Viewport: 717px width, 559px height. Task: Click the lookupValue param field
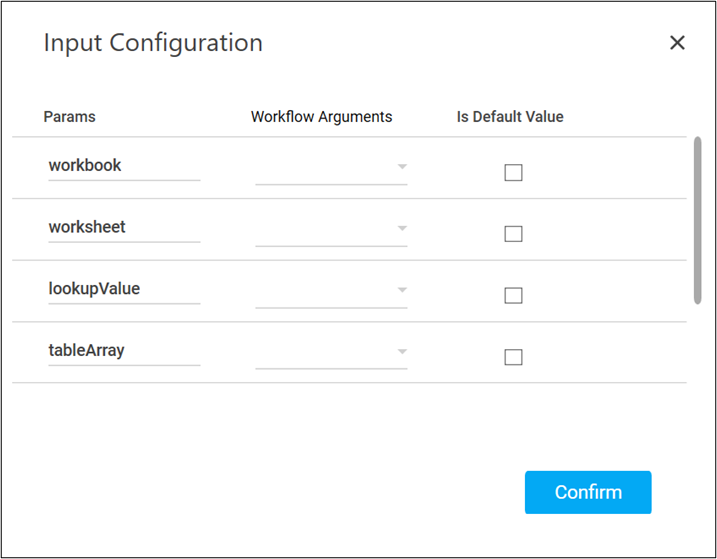(124, 289)
